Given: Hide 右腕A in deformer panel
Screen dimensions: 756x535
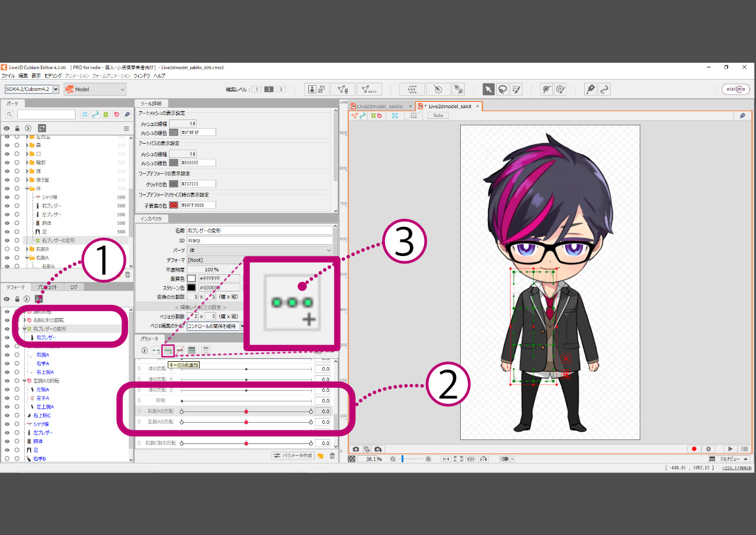Looking at the screenshot, I should pos(7,355).
